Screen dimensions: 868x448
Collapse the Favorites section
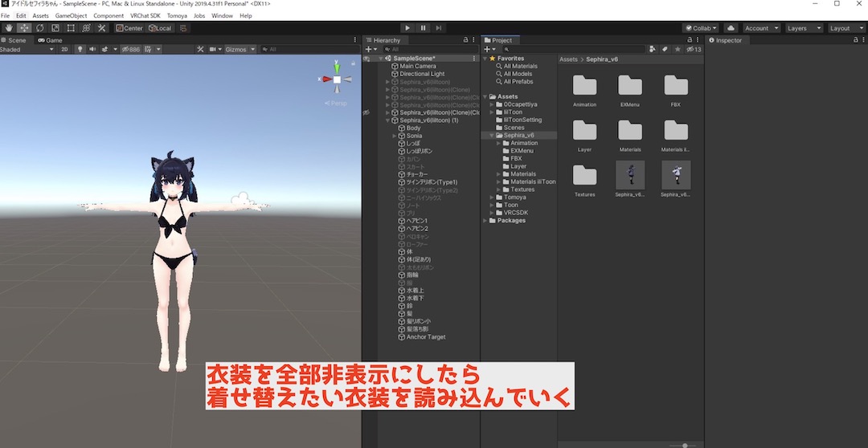coord(485,58)
